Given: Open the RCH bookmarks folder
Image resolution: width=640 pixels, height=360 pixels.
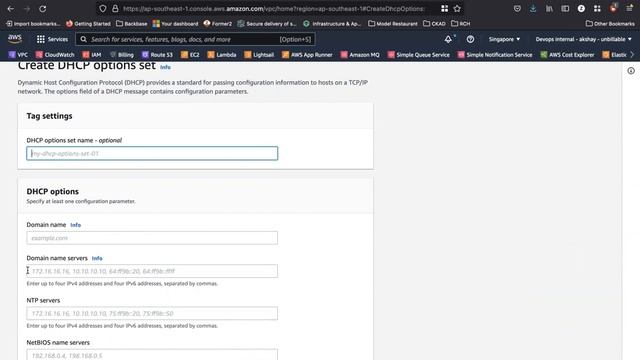Looking at the screenshot, I should point(460,24).
